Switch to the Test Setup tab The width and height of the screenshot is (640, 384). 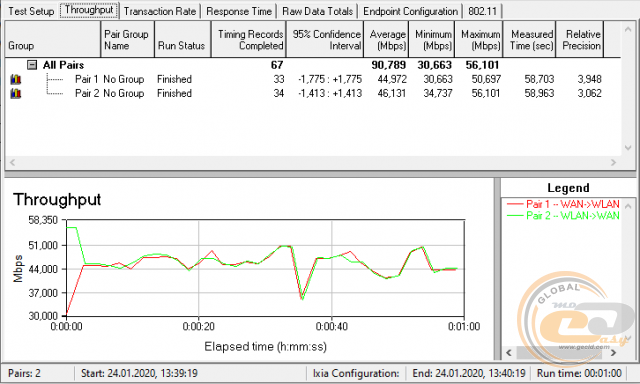[31, 11]
